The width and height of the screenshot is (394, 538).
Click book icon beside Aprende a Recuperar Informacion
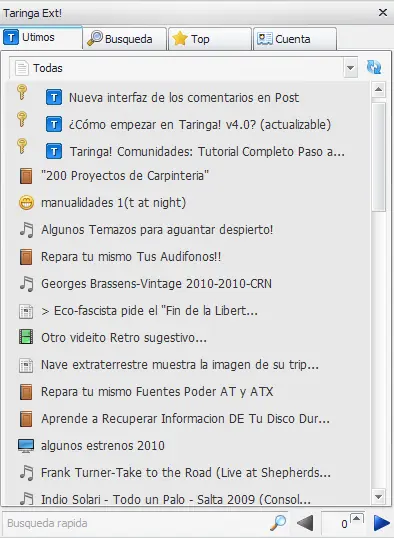point(26,419)
